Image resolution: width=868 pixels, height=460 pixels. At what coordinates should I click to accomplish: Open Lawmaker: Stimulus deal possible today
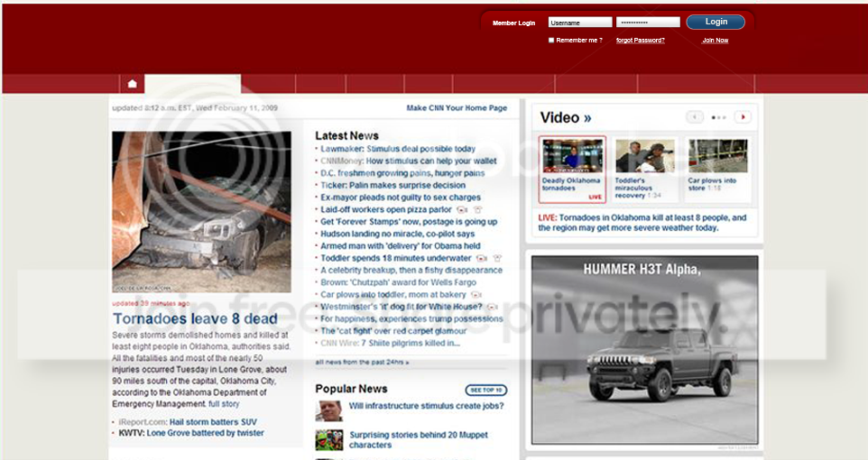(x=398, y=149)
